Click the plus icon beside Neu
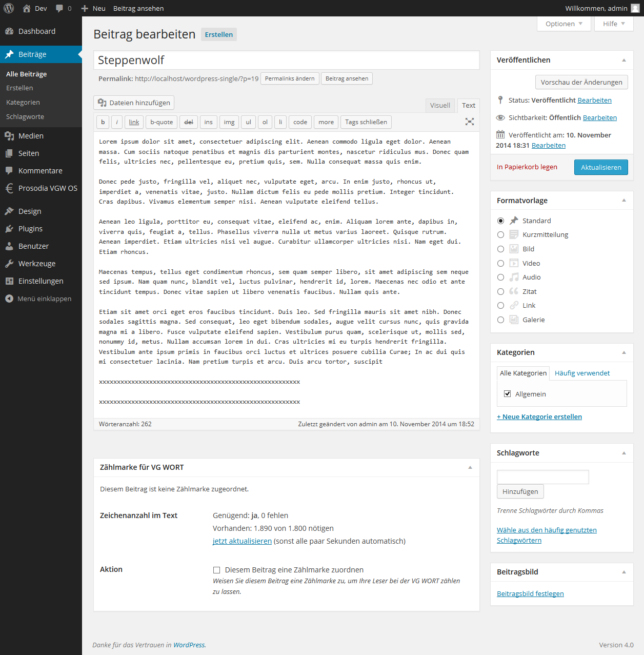Viewport: 644px width, 655px height. click(x=85, y=8)
